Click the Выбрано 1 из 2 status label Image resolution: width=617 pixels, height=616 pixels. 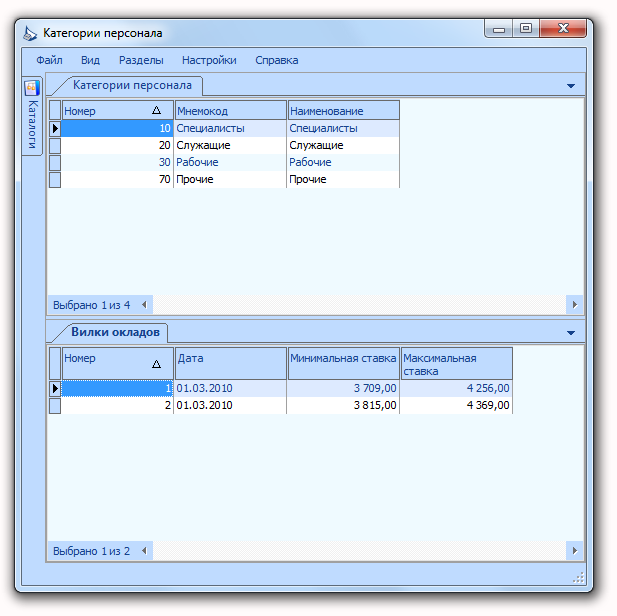(91, 551)
